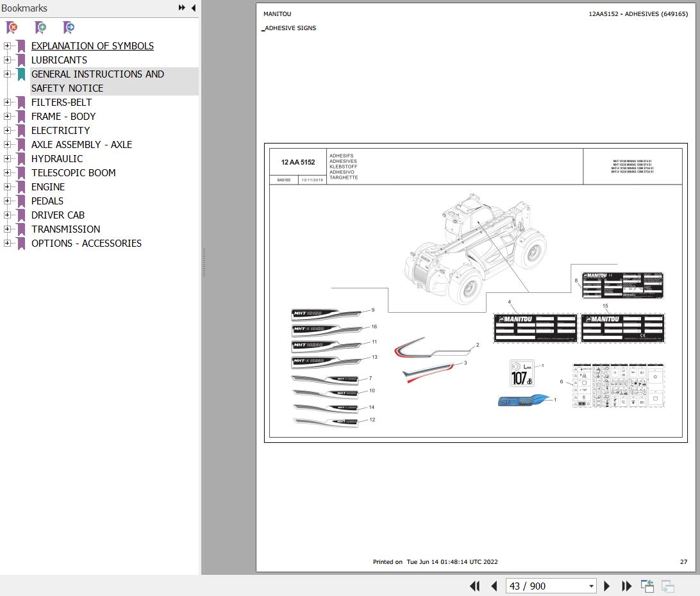Expand the HYDRAULIC bookmark node
Image resolution: width=700 pixels, height=596 pixels.
[6, 158]
